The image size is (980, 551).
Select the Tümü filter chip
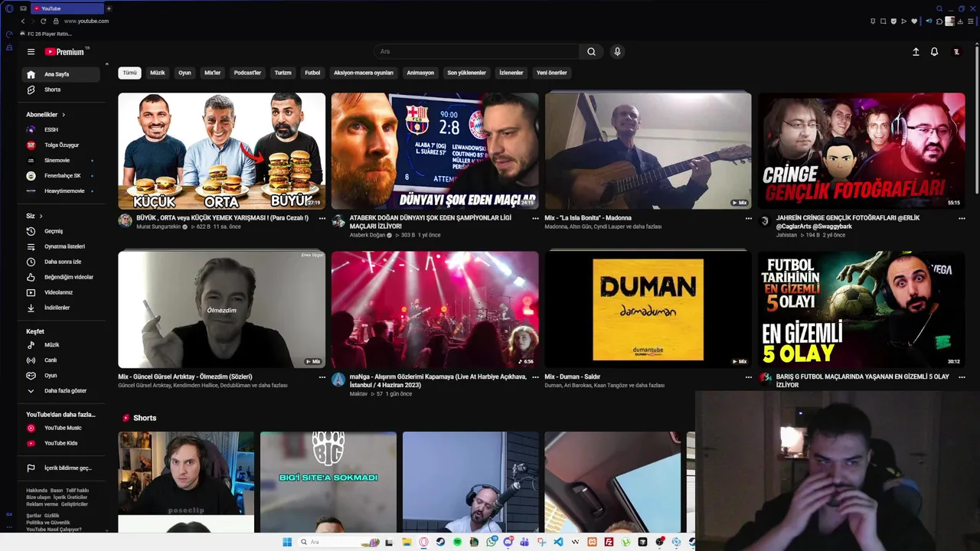click(129, 73)
